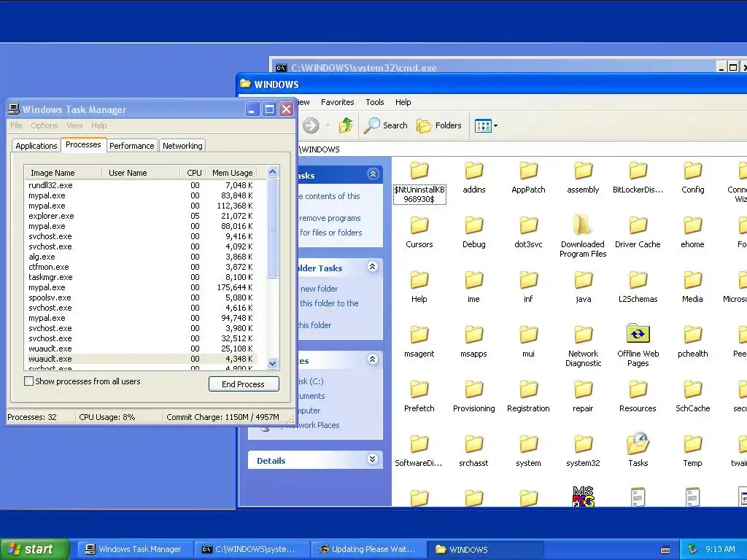The height and width of the screenshot is (560, 747).
Task: Click the Start button
Action: [35, 549]
